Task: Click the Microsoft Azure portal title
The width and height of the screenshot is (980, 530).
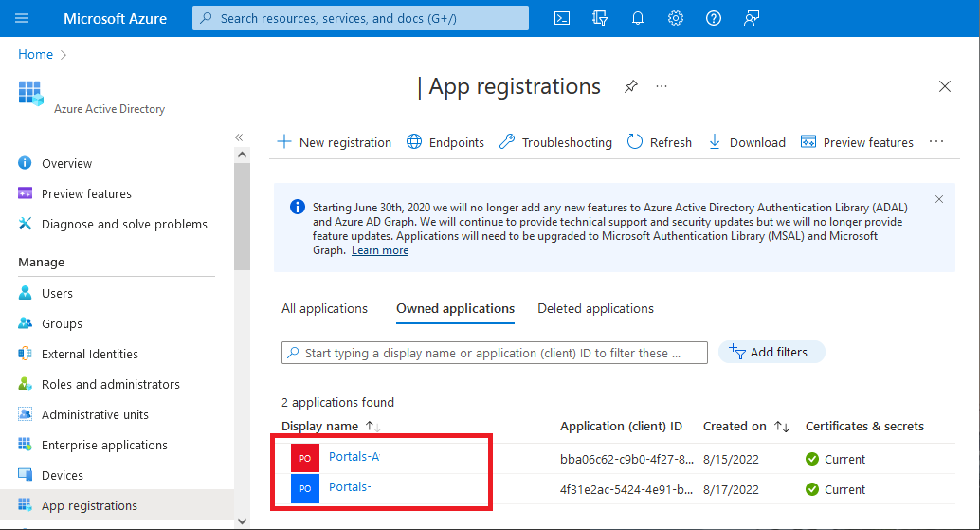Action: pyautogui.click(x=115, y=19)
